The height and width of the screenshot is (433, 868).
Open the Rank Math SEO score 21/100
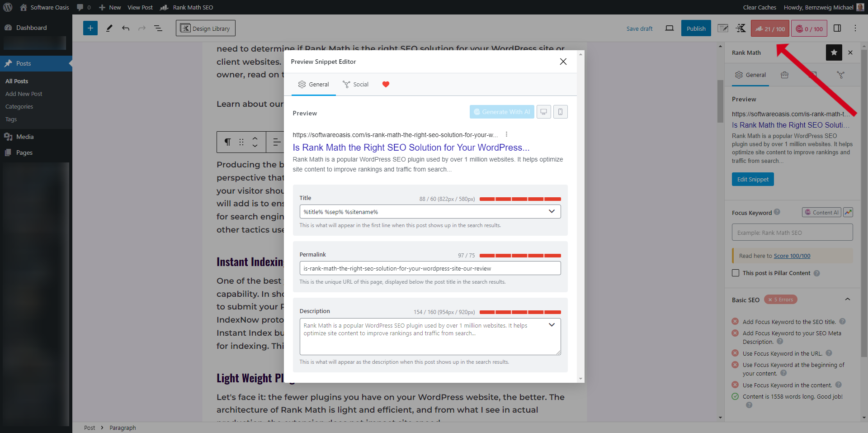click(x=769, y=28)
